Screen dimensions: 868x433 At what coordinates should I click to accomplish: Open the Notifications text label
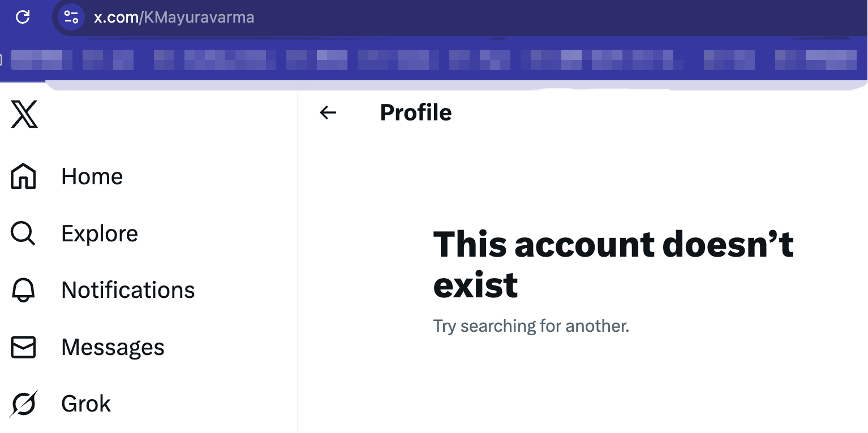tap(128, 290)
